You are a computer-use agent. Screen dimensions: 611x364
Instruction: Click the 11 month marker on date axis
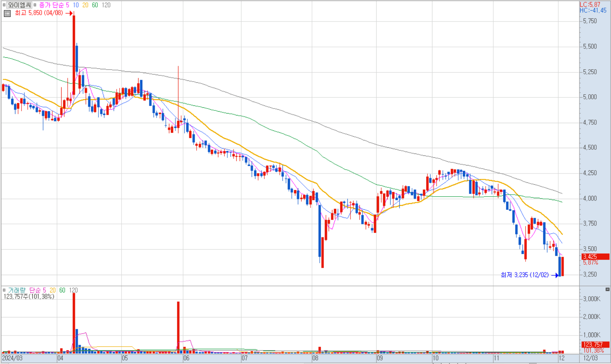pyautogui.click(x=497, y=358)
